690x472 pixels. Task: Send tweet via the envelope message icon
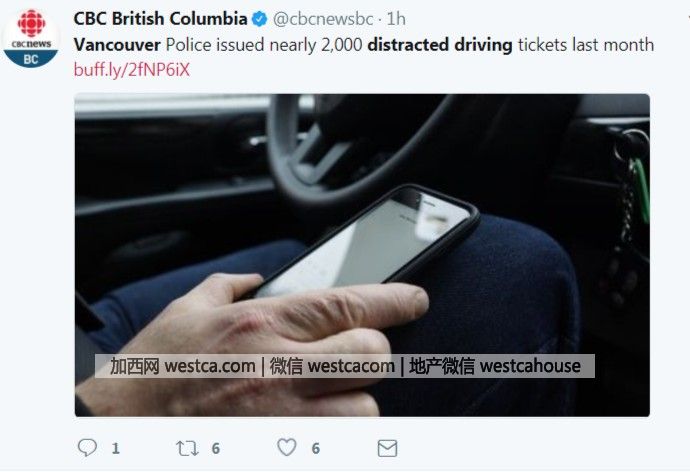click(387, 448)
